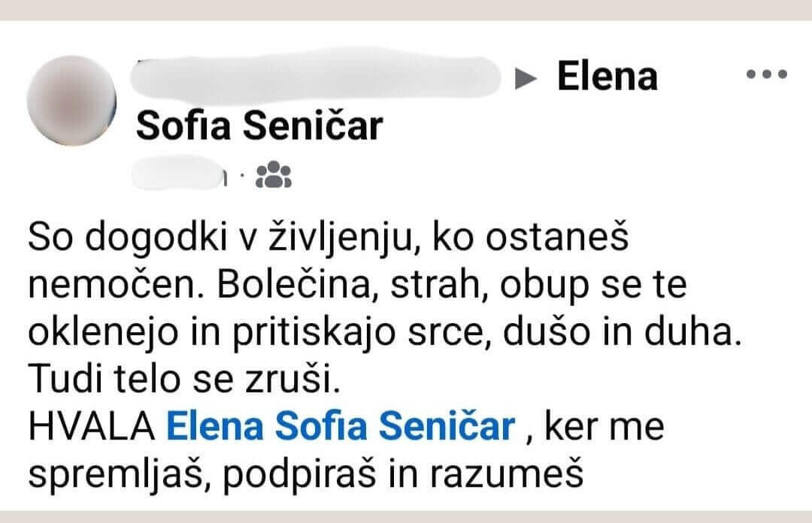Open recipient "Elena" in the post header
This screenshot has height=523, width=812.
[x=607, y=77]
